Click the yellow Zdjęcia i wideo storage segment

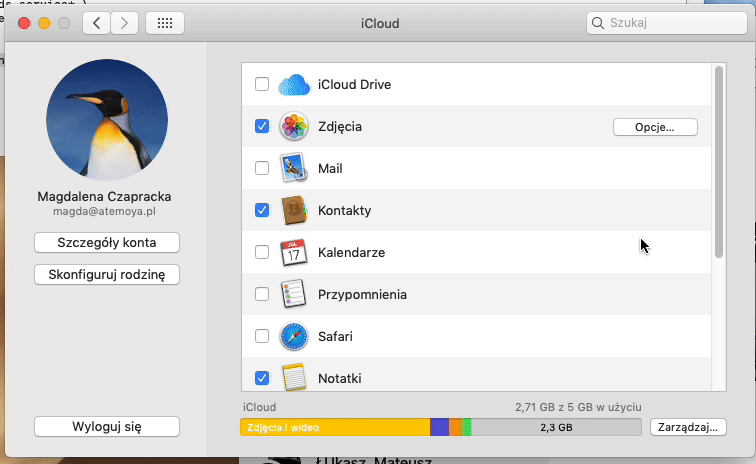pyautogui.click(x=335, y=427)
